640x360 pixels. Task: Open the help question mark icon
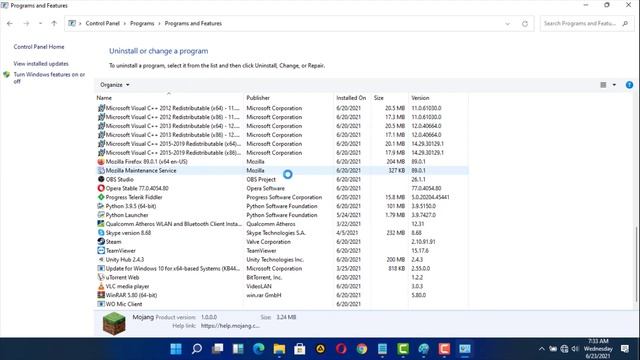coord(629,85)
